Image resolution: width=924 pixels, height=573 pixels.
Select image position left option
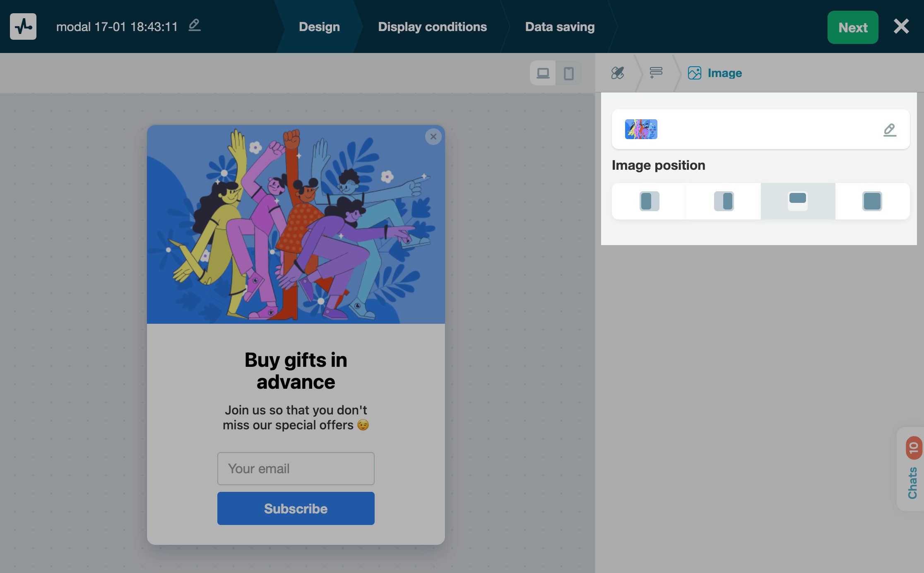pos(649,201)
